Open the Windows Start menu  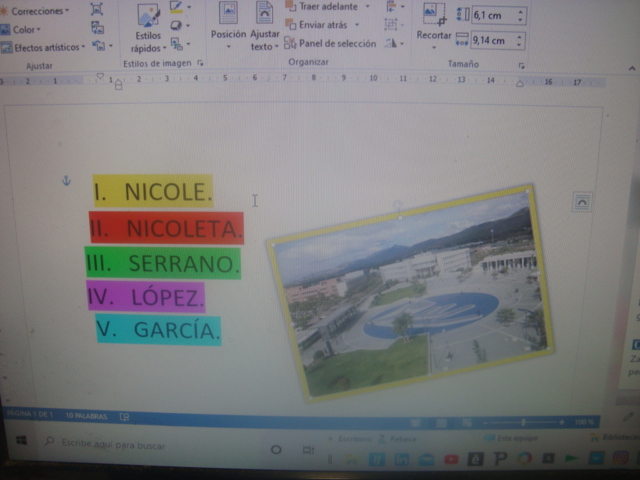click(22, 440)
